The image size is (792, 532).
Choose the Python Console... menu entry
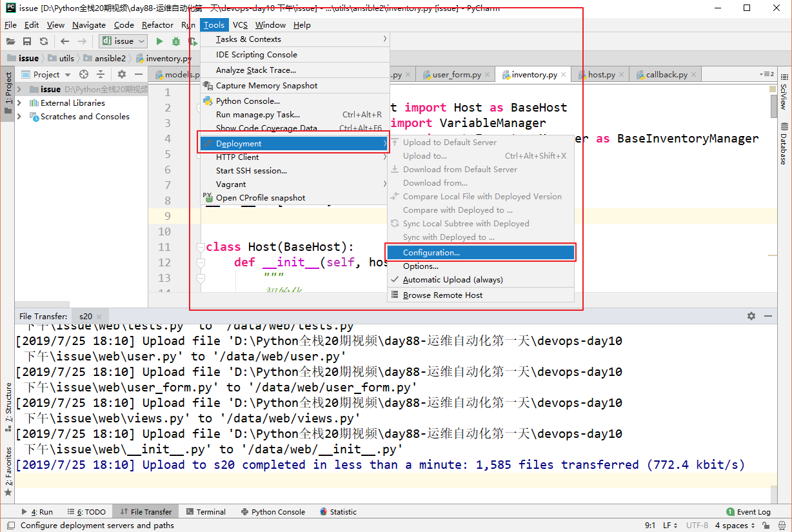pos(295,101)
